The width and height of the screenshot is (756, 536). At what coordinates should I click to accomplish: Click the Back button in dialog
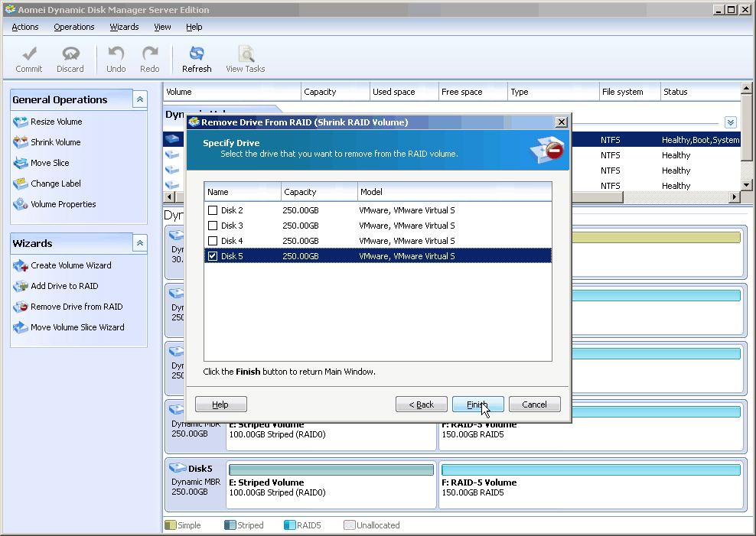coord(421,404)
